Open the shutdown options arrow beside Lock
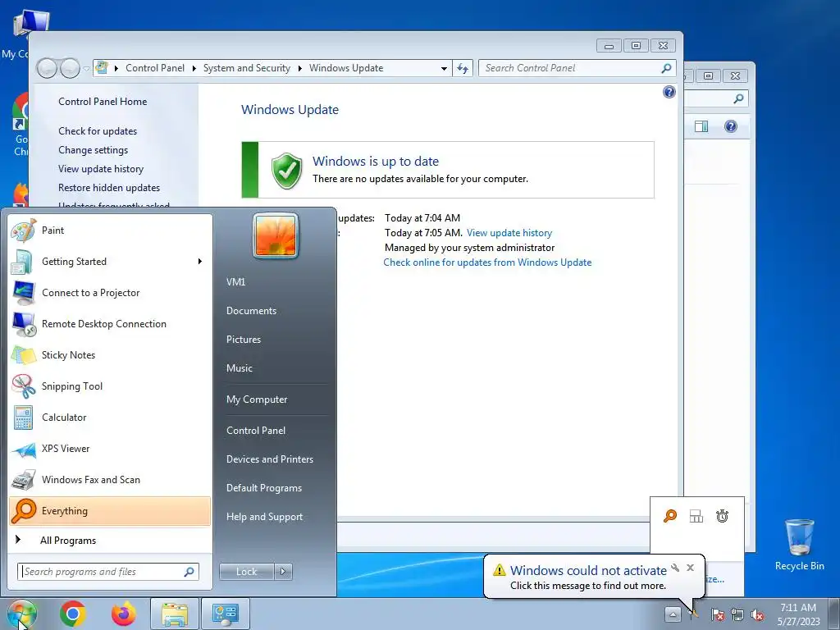Viewport: 840px width, 630px height. tap(283, 572)
